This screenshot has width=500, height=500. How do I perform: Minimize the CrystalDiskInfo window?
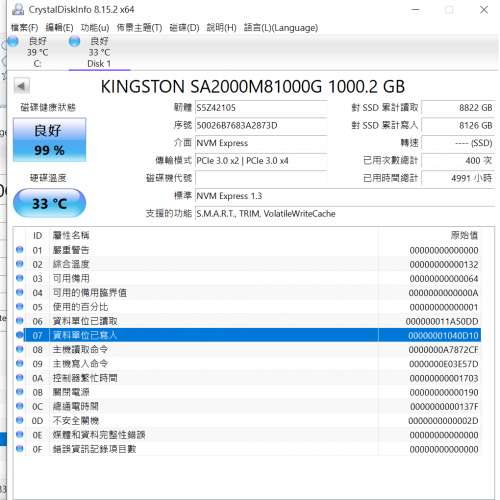click(x=415, y=10)
